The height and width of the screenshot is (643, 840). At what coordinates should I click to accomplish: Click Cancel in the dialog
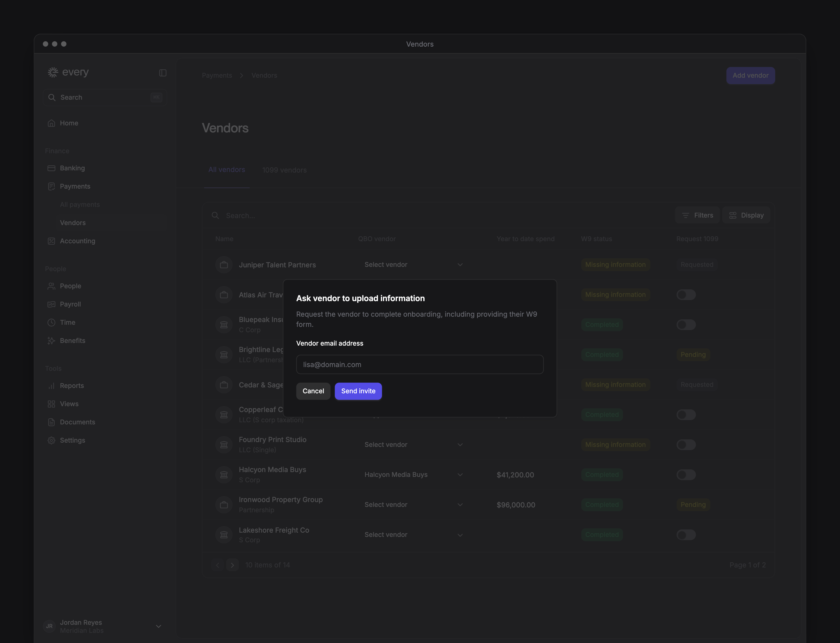(313, 391)
